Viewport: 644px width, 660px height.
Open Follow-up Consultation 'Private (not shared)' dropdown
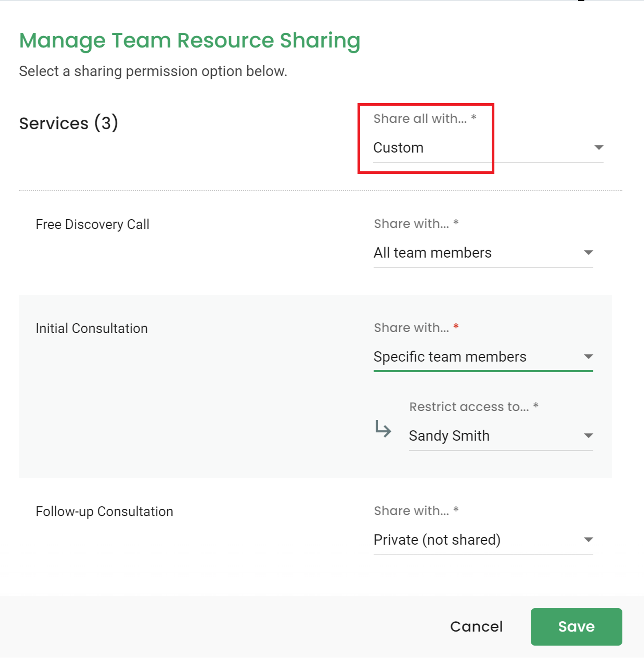(x=483, y=541)
